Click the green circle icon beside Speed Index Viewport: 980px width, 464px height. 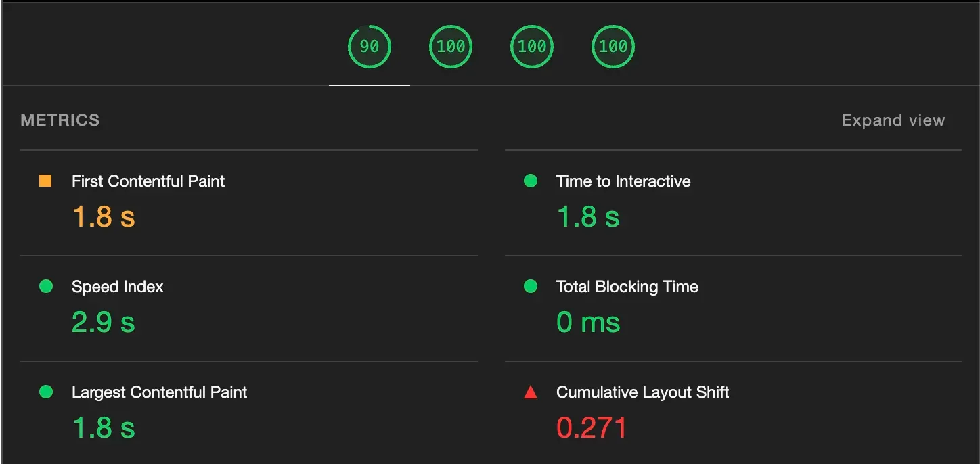tap(46, 286)
